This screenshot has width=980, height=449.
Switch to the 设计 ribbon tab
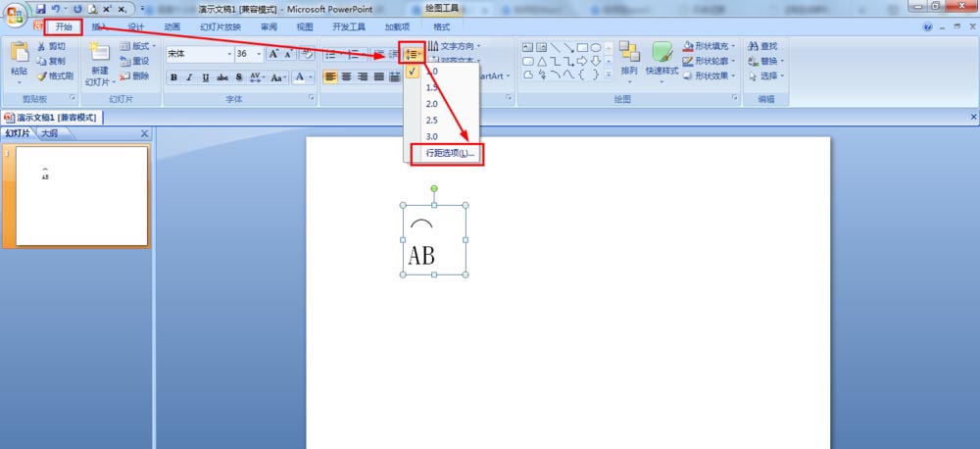tap(135, 26)
